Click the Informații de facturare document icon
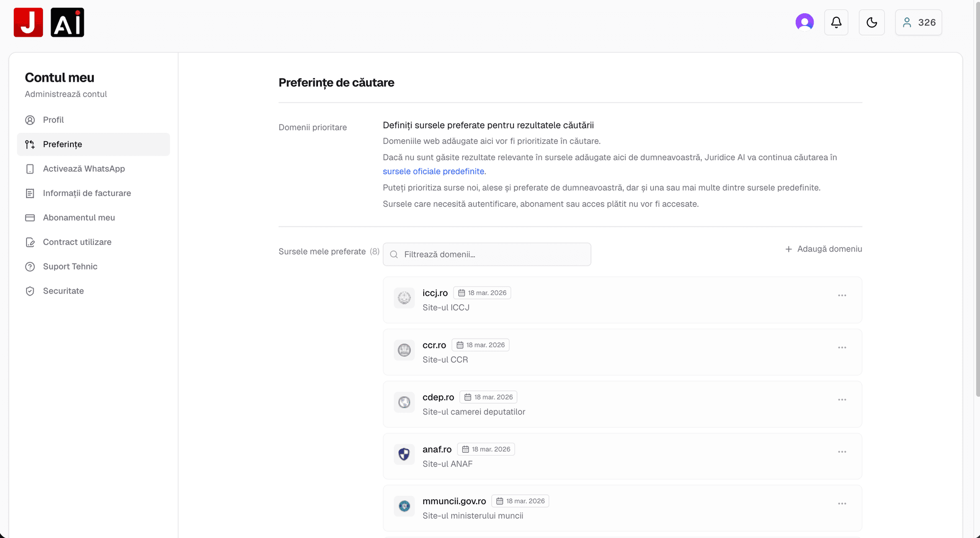The width and height of the screenshot is (980, 538). pos(30,193)
